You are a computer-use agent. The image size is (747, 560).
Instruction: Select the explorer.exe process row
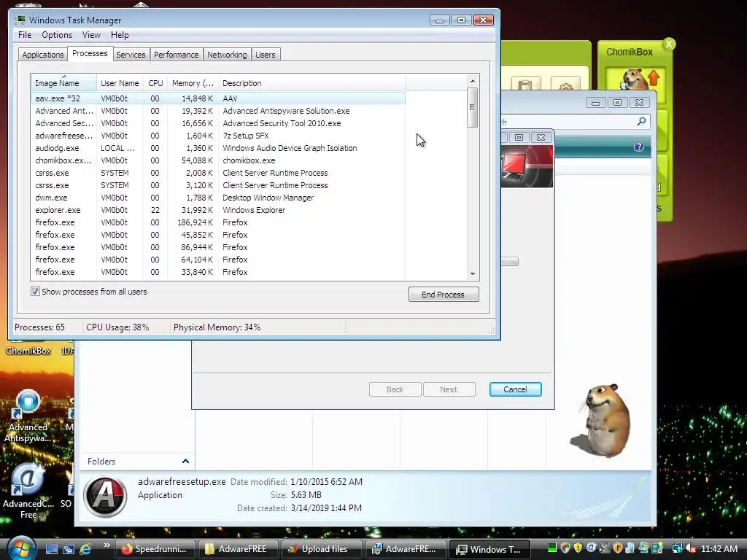(x=218, y=210)
